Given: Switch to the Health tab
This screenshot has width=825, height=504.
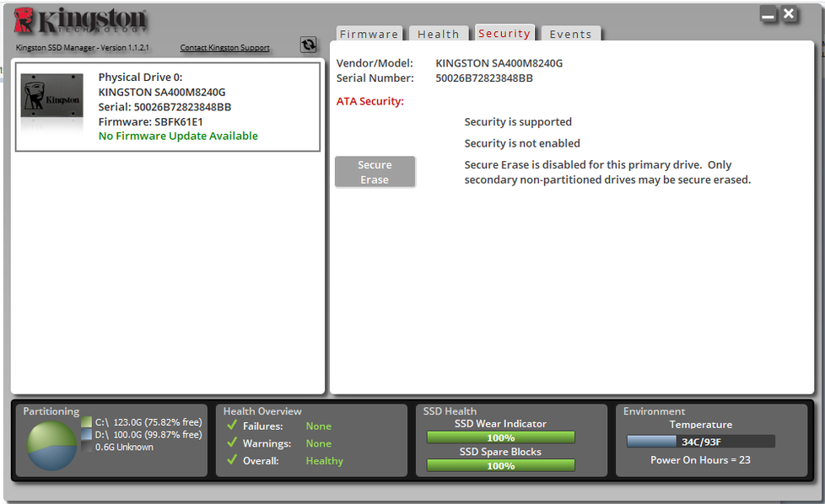Looking at the screenshot, I should click(x=439, y=35).
